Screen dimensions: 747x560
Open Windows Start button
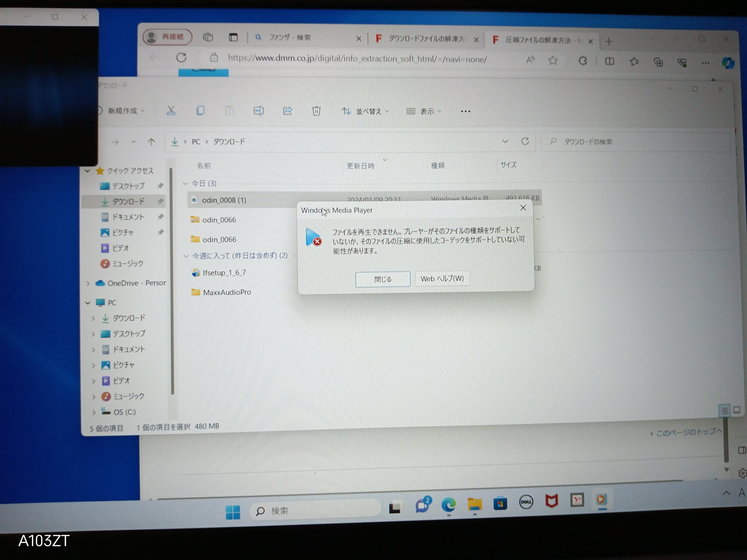click(233, 512)
